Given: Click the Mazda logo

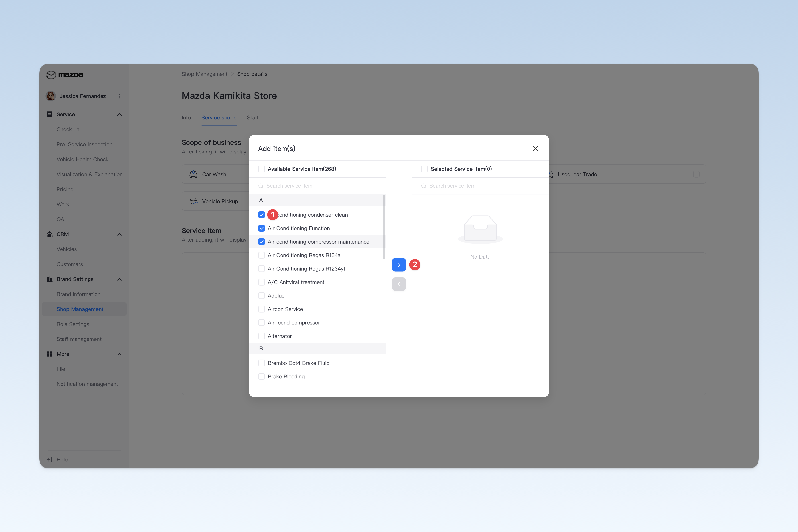Looking at the screenshot, I should (65, 75).
